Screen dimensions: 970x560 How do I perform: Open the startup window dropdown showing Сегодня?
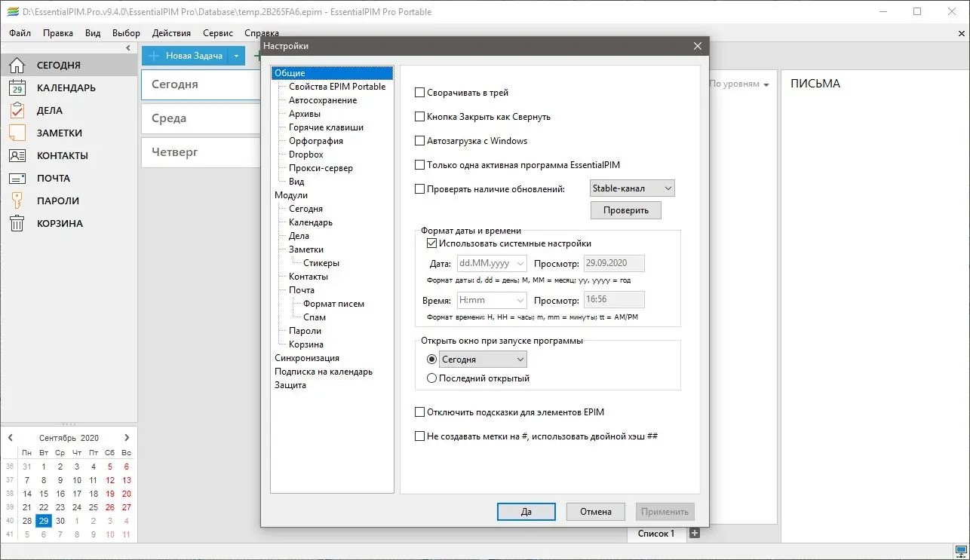pyautogui.click(x=483, y=360)
